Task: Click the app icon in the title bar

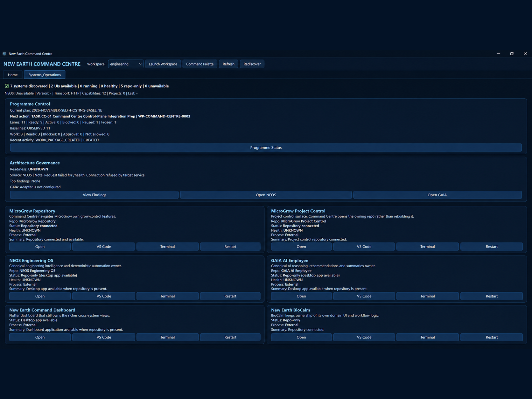Action: point(4,54)
